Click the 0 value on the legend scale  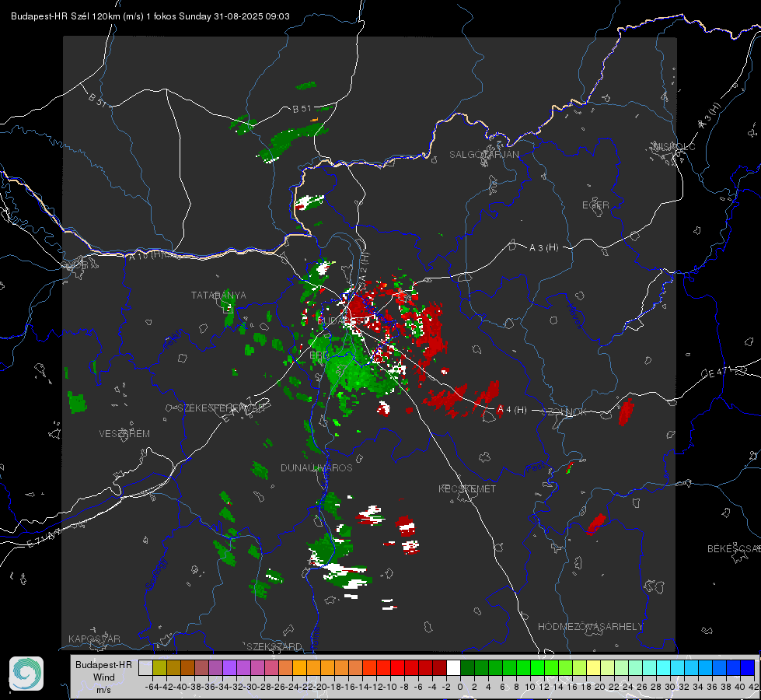460,687
